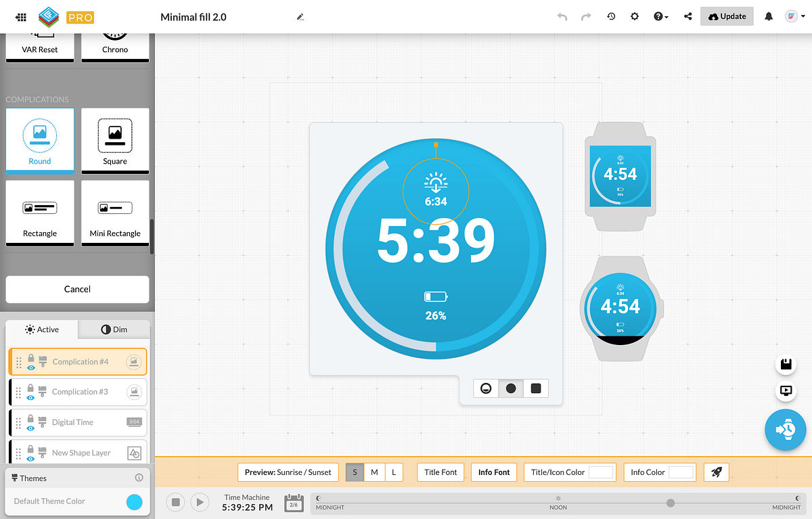Select the M size option
Viewport: 812px width, 519px height.
click(x=374, y=472)
